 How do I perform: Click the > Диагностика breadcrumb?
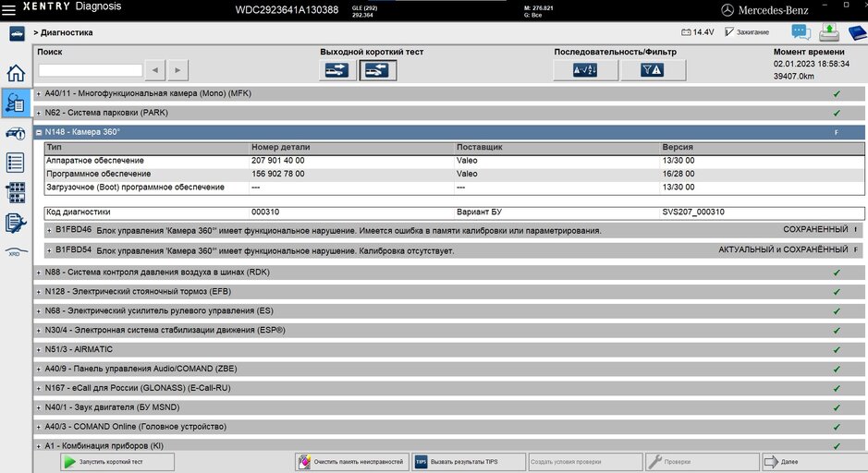pyautogui.click(x=63, y=32)
